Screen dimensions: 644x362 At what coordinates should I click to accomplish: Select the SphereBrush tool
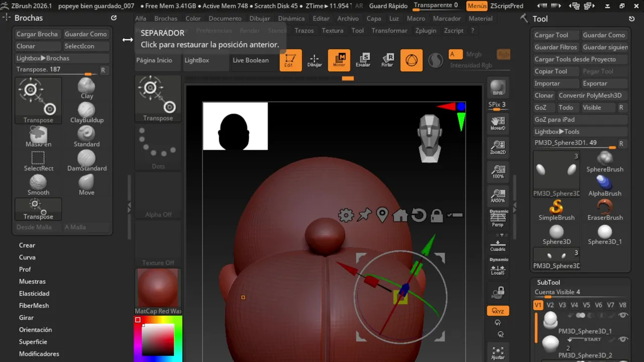(x=605, y=161)
